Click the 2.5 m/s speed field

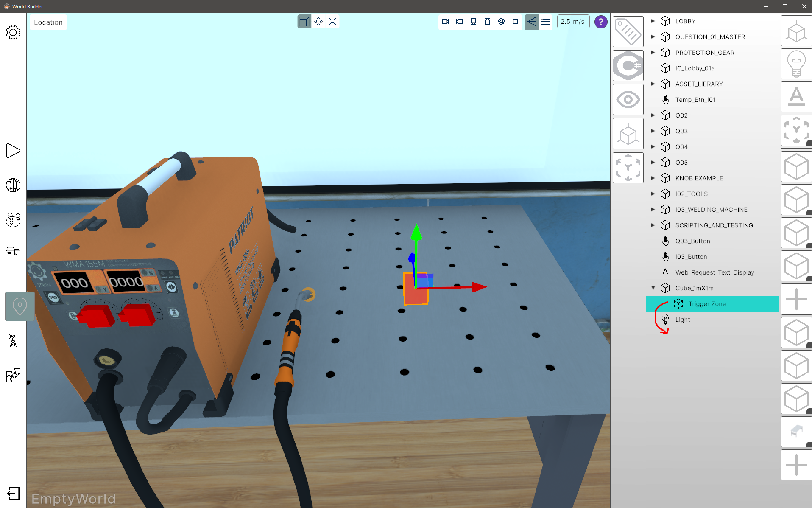572,22
